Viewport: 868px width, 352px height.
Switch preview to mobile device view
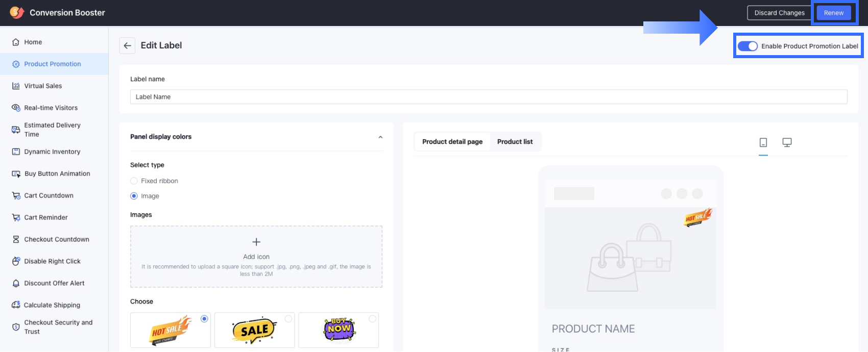(763, 142)
